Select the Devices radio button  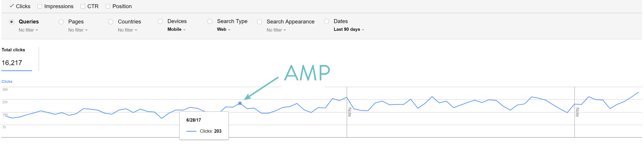160,22
